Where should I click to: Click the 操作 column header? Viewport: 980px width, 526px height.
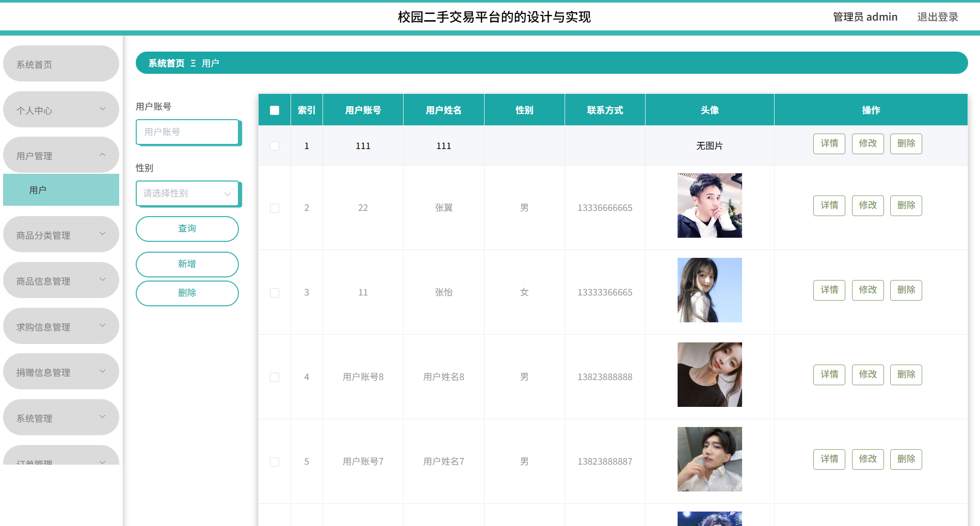871,110
